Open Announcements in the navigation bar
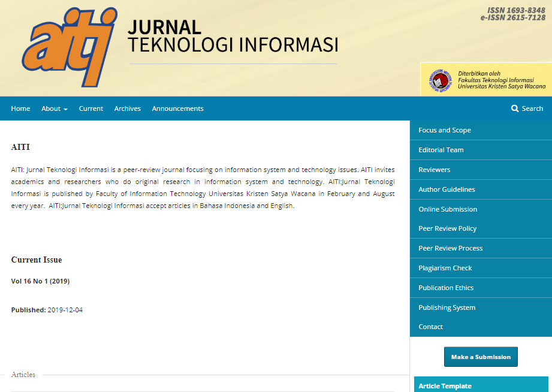 (177, 108)
